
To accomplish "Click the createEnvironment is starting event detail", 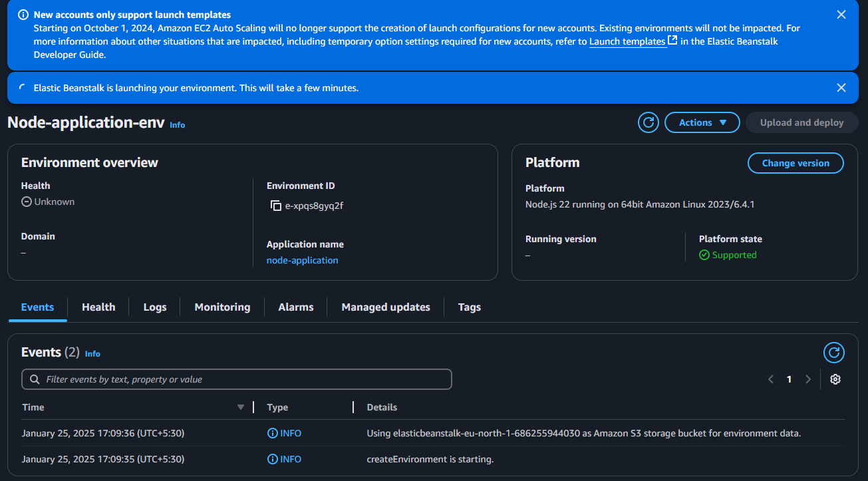I will (430, 459).
